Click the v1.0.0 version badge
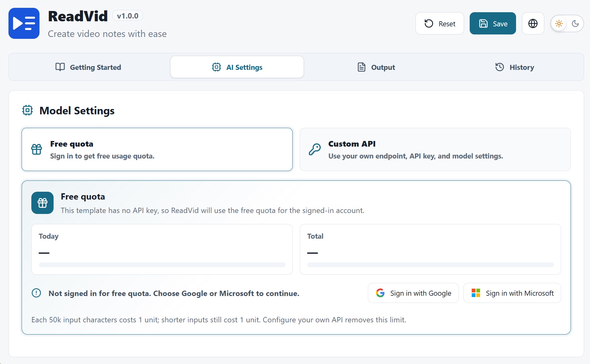Viewport: 590px width, 364px height. pos(128,16)
